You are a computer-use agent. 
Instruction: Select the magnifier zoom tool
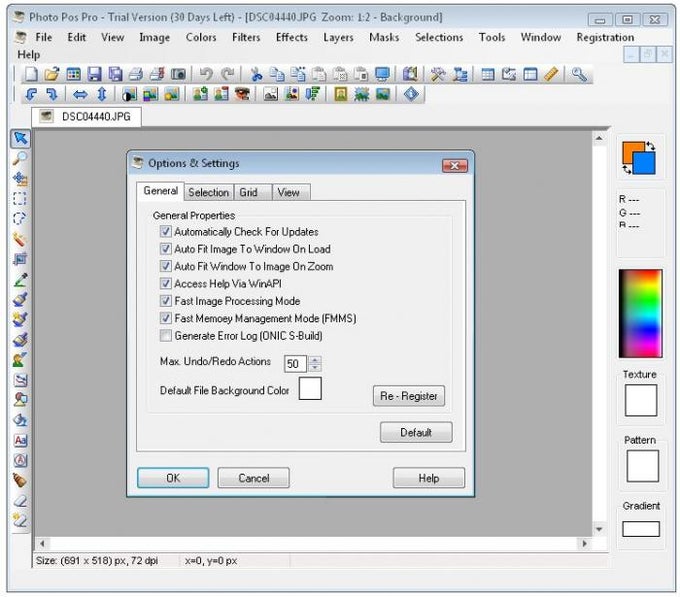tap(20, 159)
